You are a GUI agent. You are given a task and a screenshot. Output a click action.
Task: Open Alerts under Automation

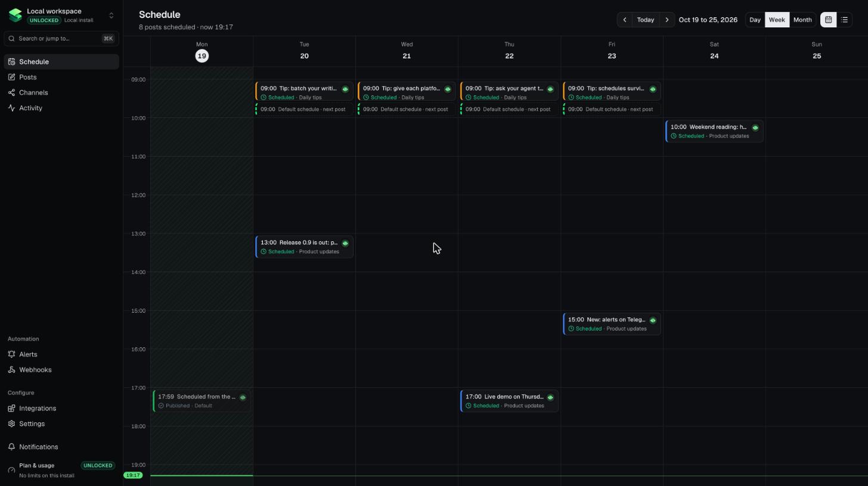[x=61, y=354]
